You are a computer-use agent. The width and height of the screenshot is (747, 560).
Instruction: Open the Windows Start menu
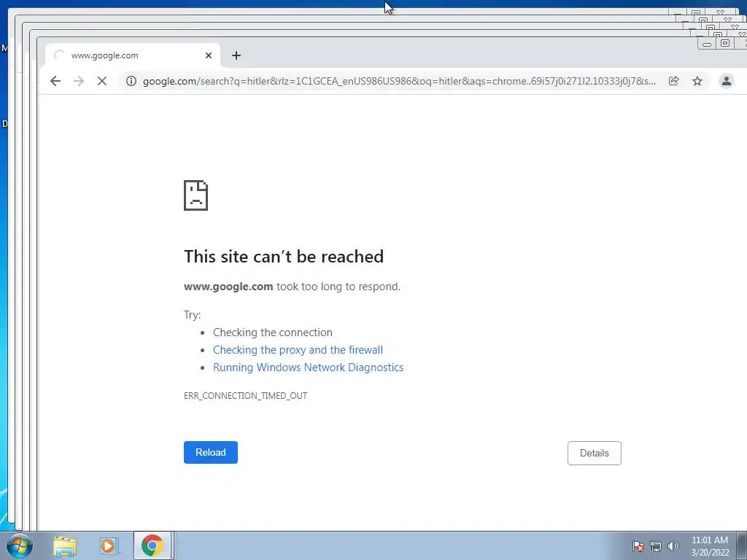[x=20, y=545]
